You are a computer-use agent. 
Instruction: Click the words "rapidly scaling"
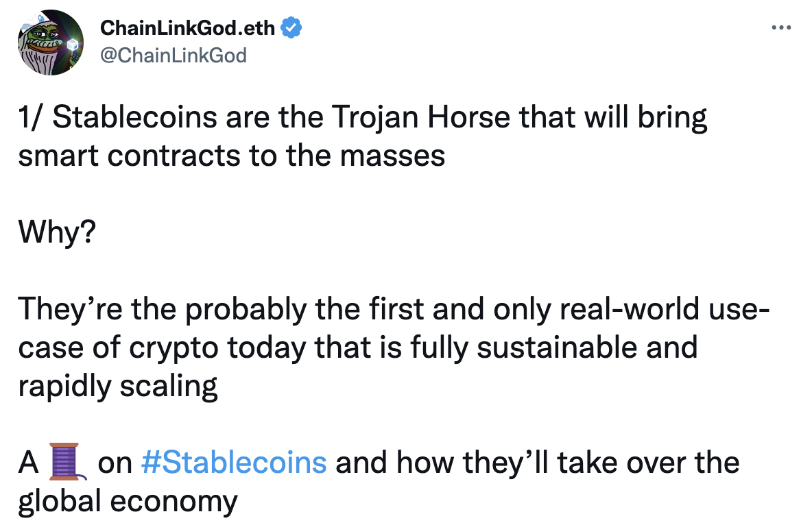coord(117,386)
